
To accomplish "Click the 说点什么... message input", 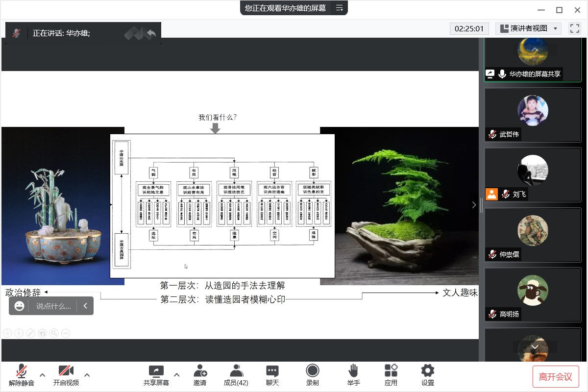I will pyautogui.click(x=53, y=306).
